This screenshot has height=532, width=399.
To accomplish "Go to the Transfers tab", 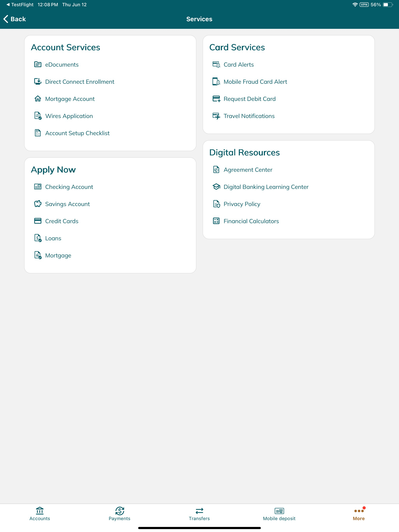I will click(199, 514).
